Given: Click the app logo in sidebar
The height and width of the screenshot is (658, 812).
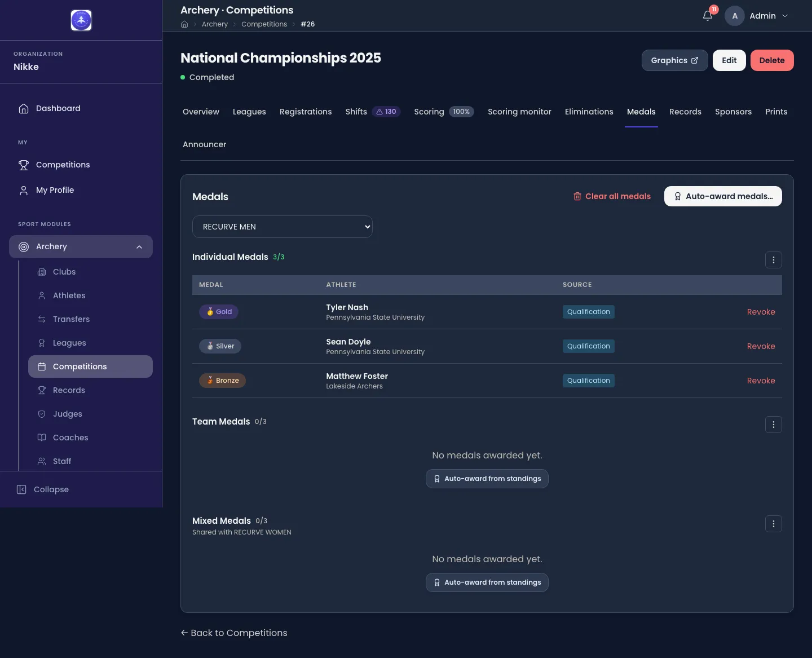Looking at the screenshot, I should (x=81, y=20).
